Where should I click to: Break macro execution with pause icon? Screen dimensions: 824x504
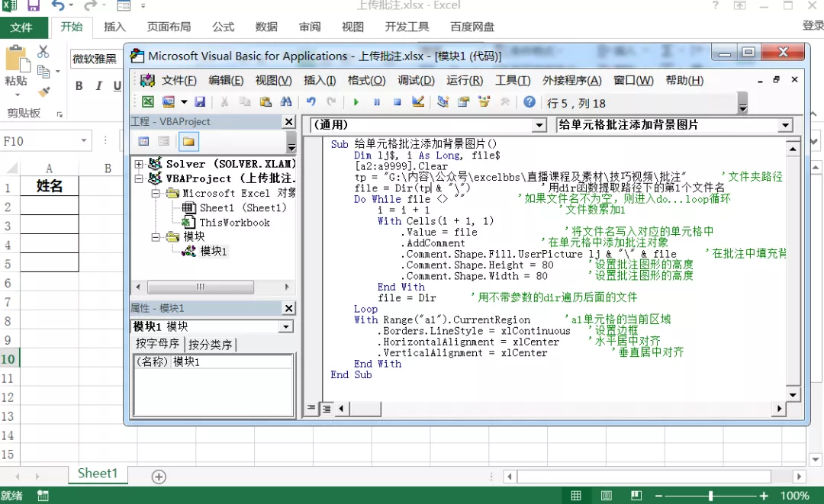(377, 102)
